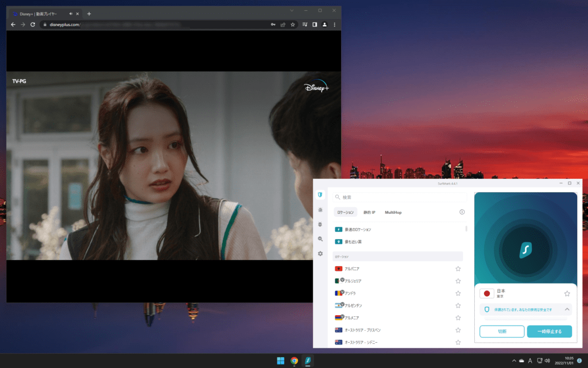Favorite オーストラリア - ブリスベン with its star
Screen dimensions: 588x368
458,330
